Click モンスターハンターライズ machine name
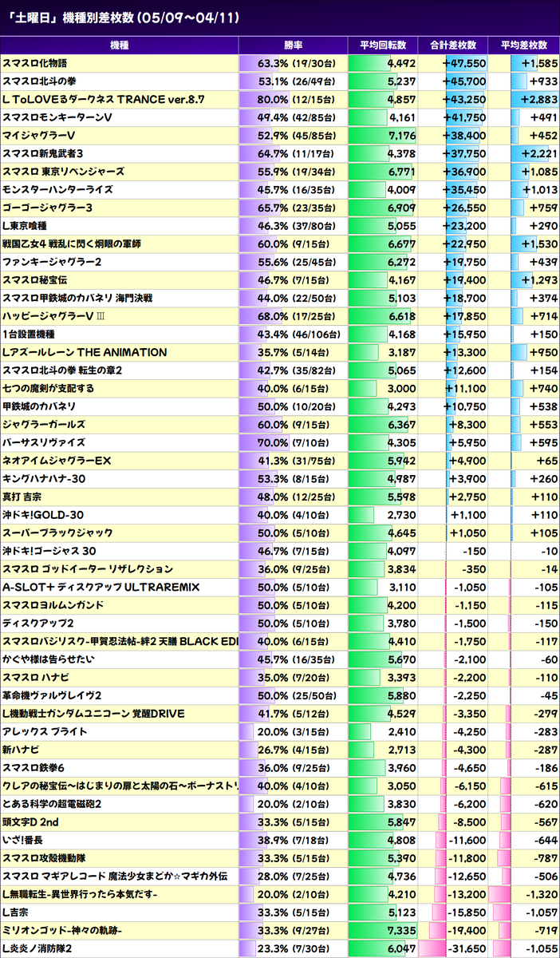The image size is (560, 958). (57, 190)
